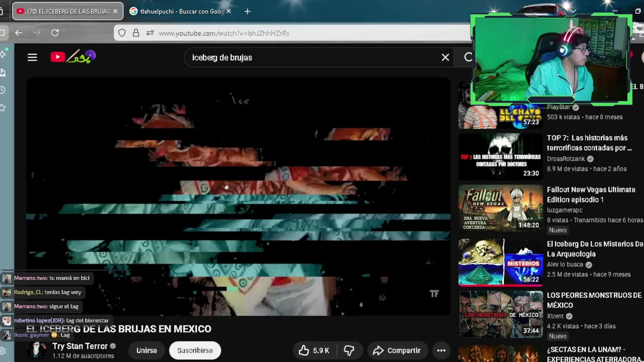Go to the YouTube home logo
Image resolution: width=644 pixels, height=362 pixels.
(x=73, y=57)
